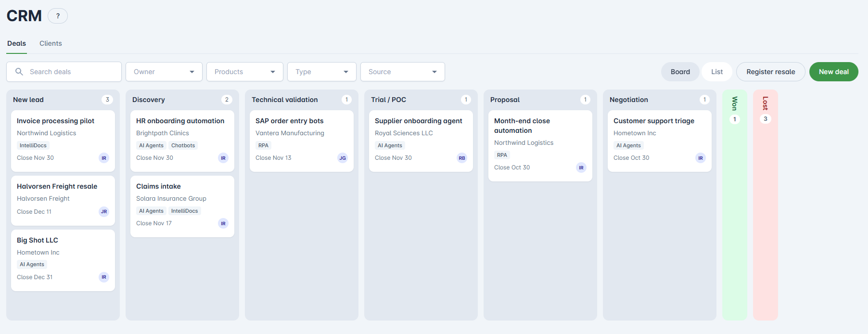Click Won column count badge

pyautogui.click(x=735, y=119)
